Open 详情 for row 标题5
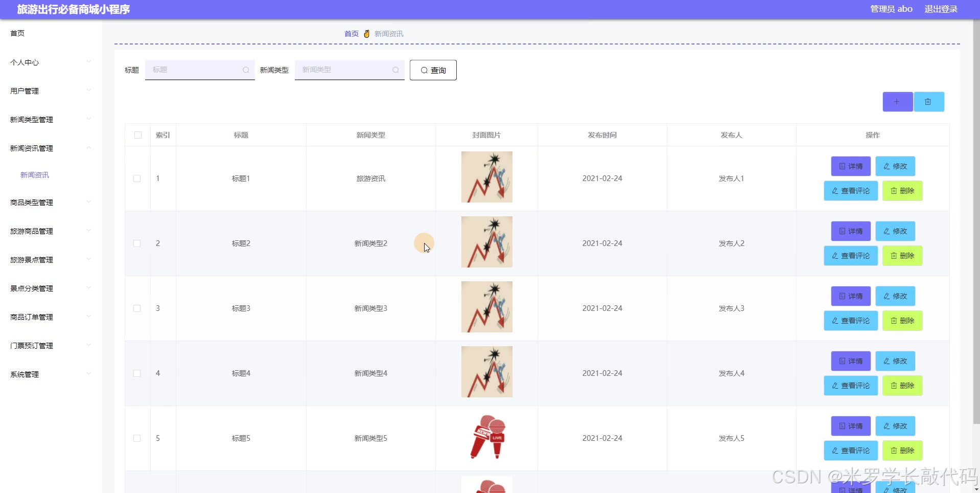The width and height of the screenshot is (980, 493). (x=851, y=426)
